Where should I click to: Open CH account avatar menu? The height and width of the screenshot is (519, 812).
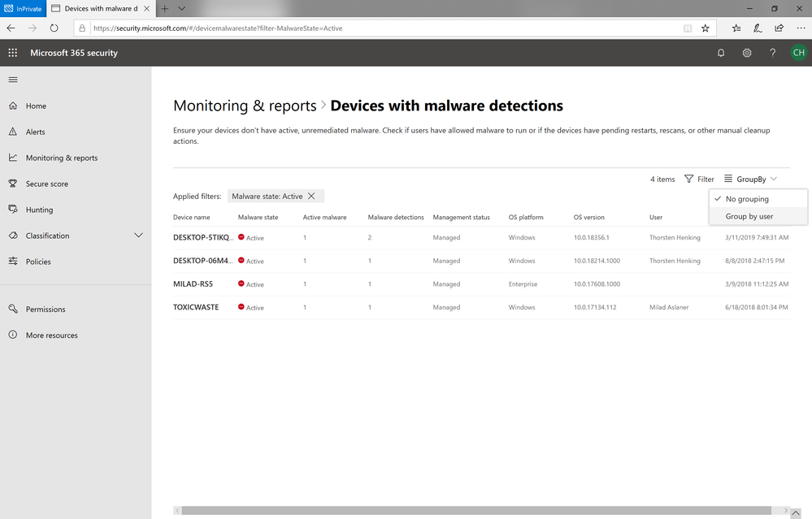click(x=798, y=53)
